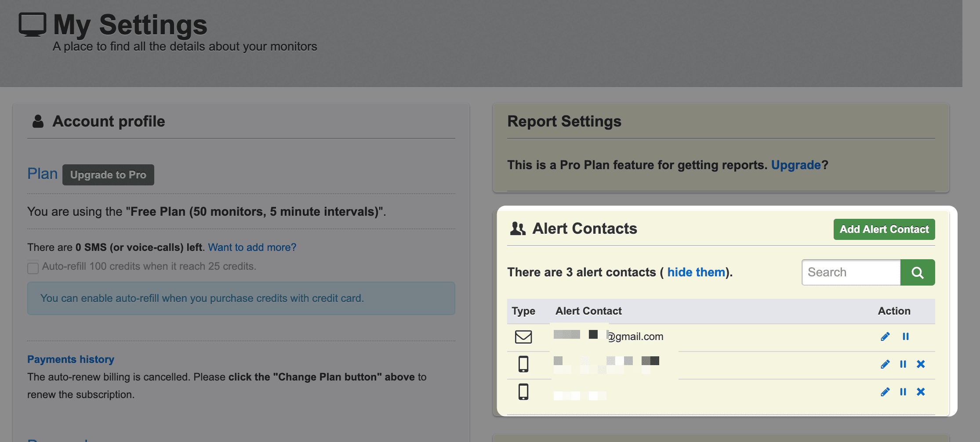980x442 pixels.
Task: Click the "hide them" link to collapse contacts
Action: tap(696, 272)
